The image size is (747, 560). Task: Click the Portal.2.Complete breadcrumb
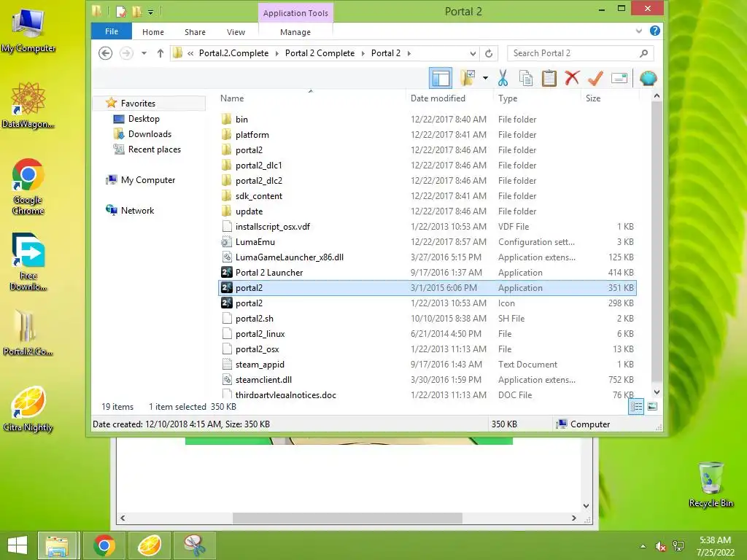[x=233, y=53]
